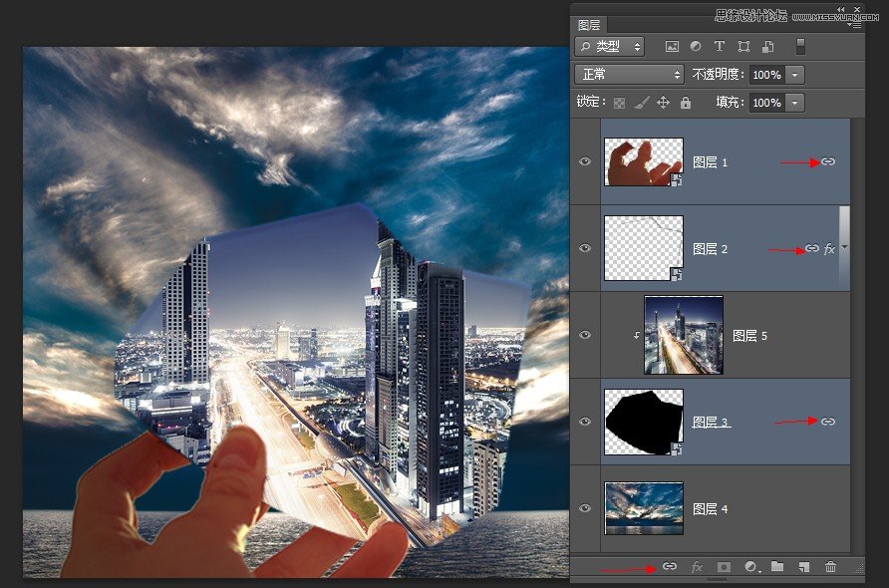
Task: Click fx effects icon on 图层 2
Action: (829, 248)
